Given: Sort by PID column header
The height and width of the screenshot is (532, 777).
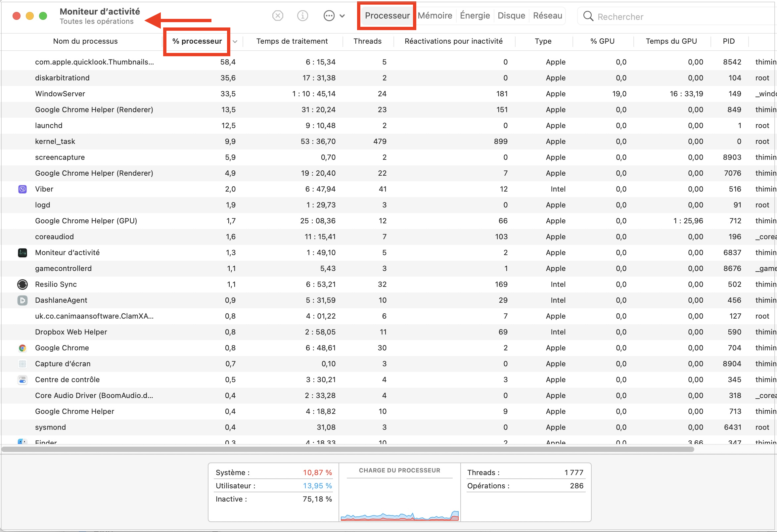Looking at the screenshot, I should 729,41.
